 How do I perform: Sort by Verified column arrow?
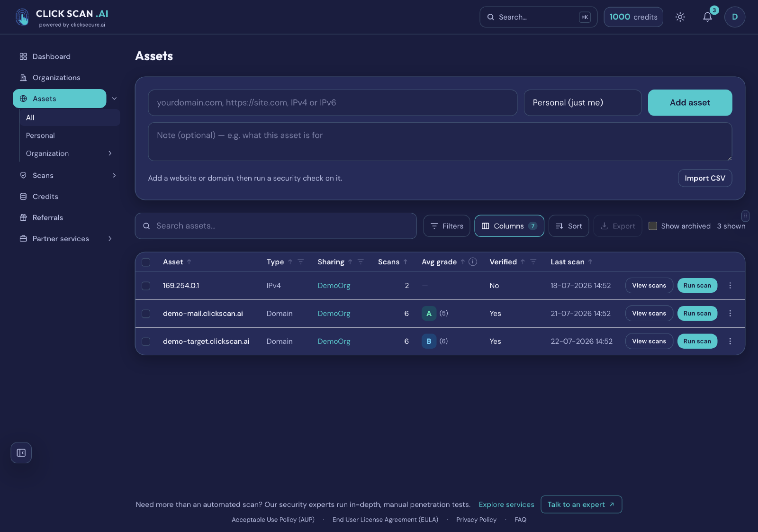(523, 262)
